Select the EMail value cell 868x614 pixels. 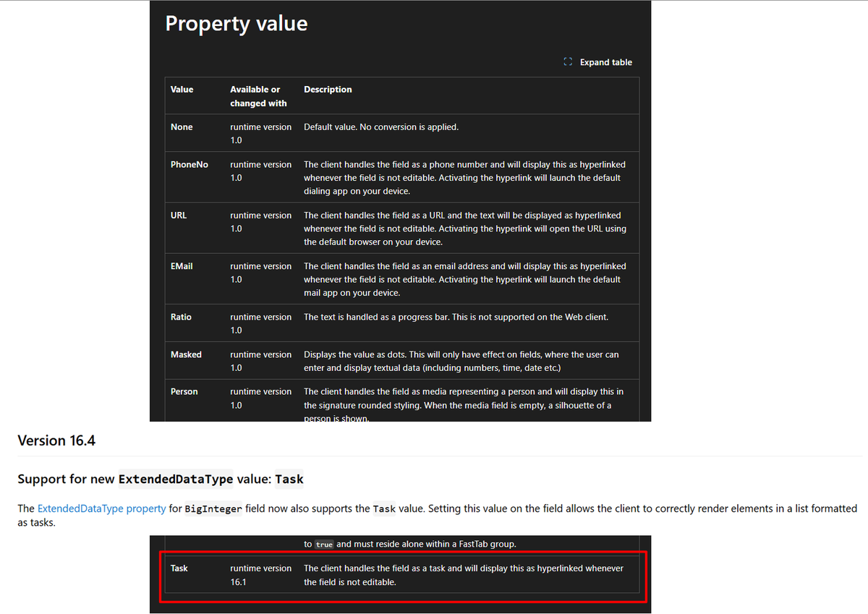tap(182, 266)
